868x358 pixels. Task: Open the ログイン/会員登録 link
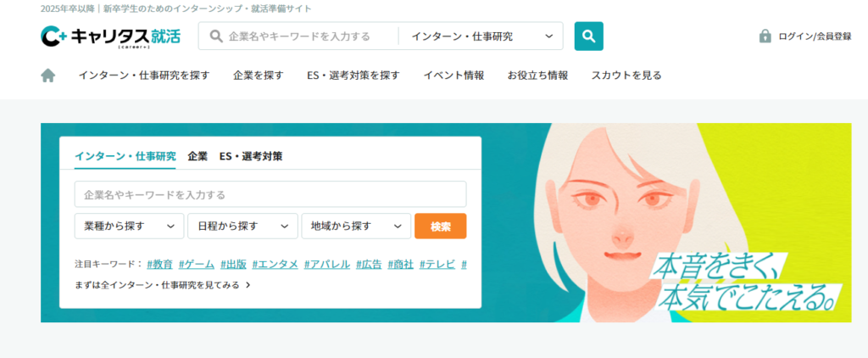coord(815,36)
